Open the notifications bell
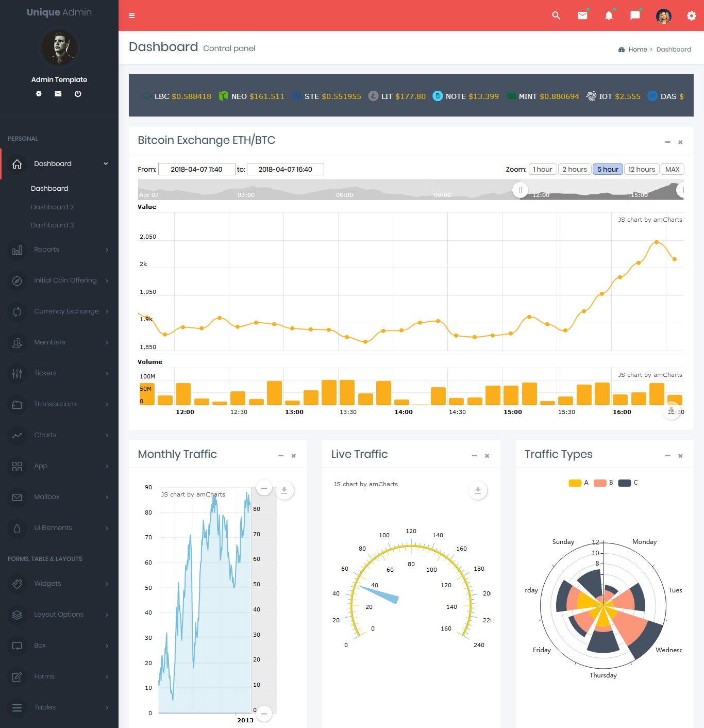Screen dimensions: 704x728 609,15
